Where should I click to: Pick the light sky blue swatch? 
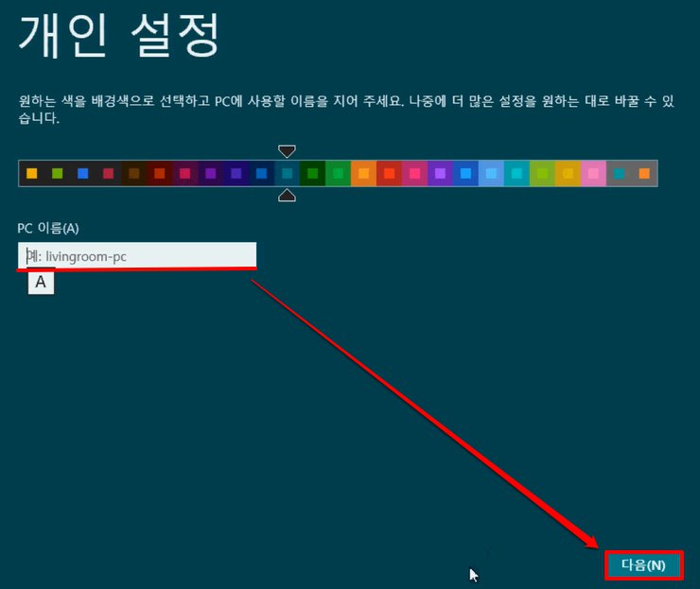[492, 173]
